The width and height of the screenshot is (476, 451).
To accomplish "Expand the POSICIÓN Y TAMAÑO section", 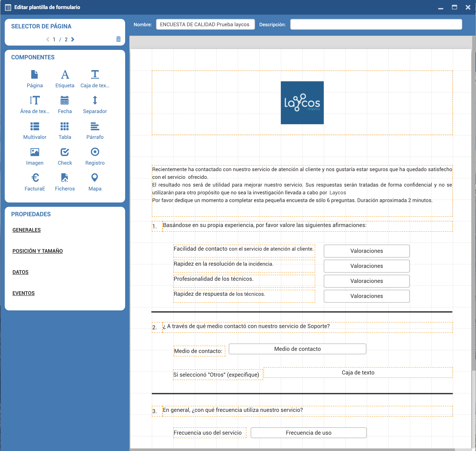I will point(37,251).
